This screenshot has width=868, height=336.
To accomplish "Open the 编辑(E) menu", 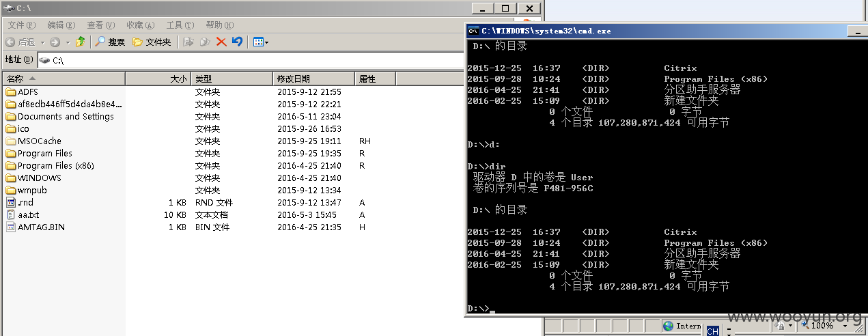I will click(61, 25).
